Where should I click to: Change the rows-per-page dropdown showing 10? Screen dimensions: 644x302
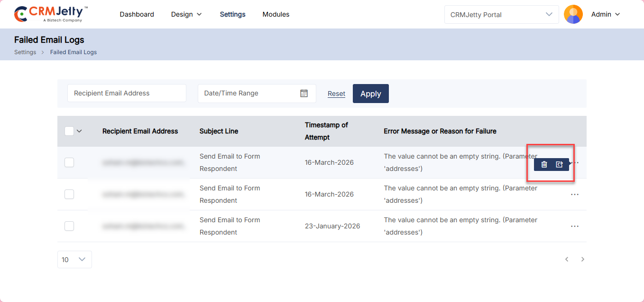74,259
